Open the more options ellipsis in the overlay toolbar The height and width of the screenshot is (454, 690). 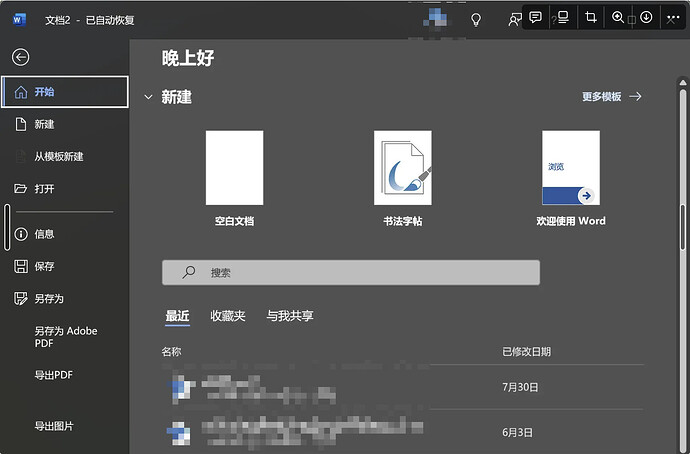point(673,18)
